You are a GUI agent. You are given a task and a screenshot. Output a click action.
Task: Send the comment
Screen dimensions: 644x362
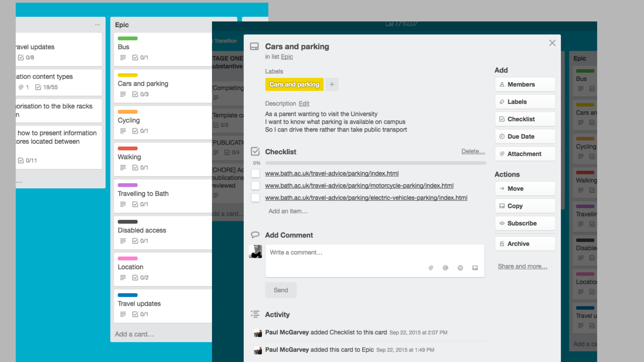[281, 290]
